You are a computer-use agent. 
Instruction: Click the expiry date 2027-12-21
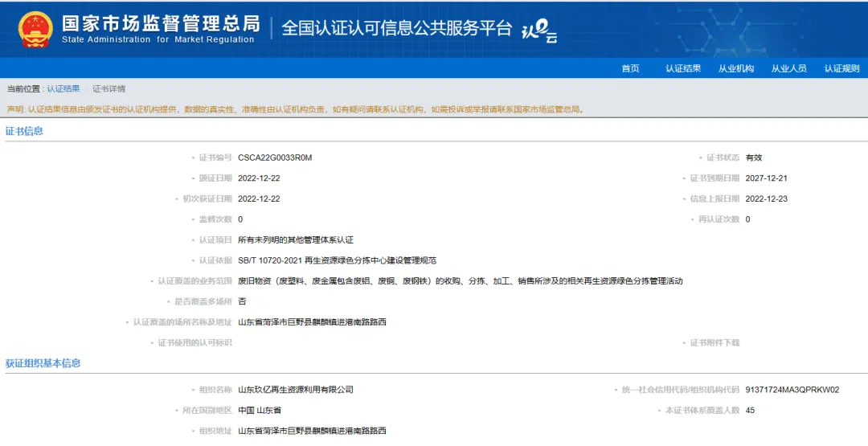coord(766,178)
